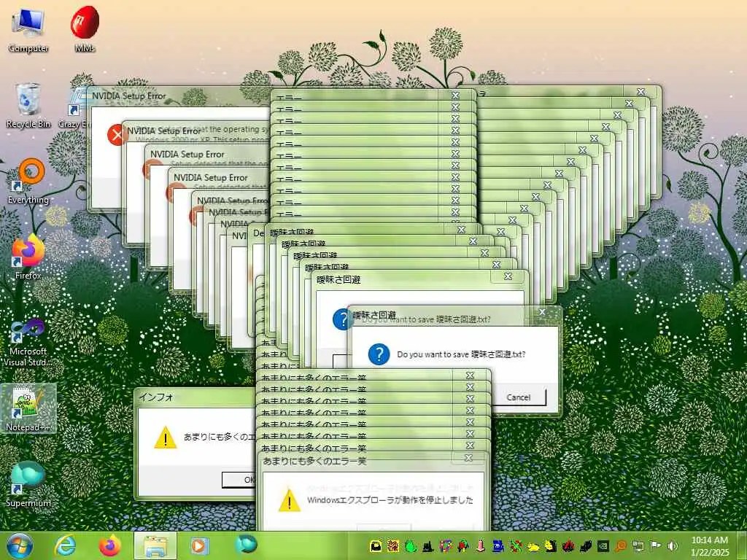
Task: Click the green blob tray icon
Action: tap(411, 545)
